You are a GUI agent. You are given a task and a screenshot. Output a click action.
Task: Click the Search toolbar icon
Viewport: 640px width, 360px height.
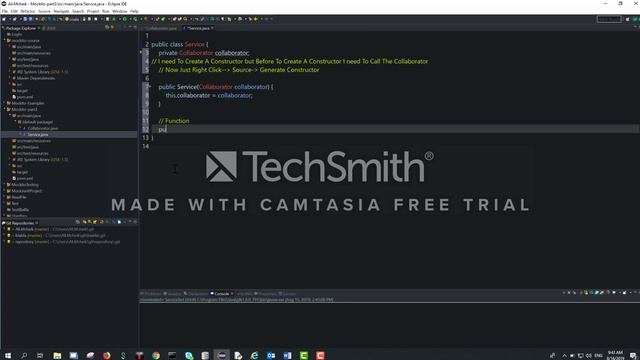pos(185,19)
